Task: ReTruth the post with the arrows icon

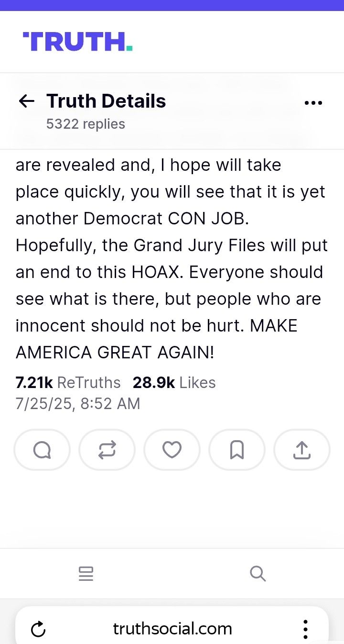Action: click(x=107, y=450)
